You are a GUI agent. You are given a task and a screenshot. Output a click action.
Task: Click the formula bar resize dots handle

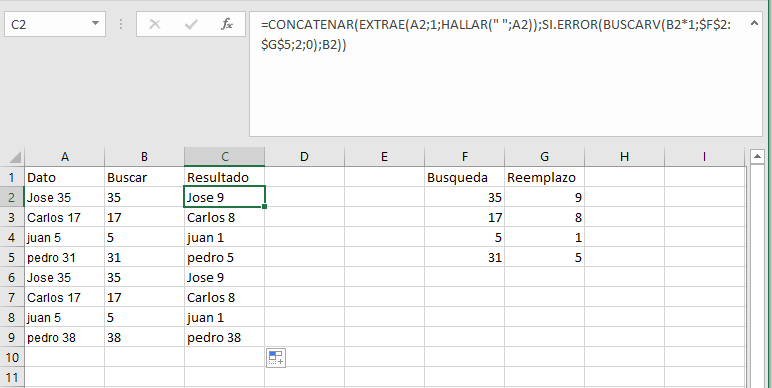tap(121, 24)
